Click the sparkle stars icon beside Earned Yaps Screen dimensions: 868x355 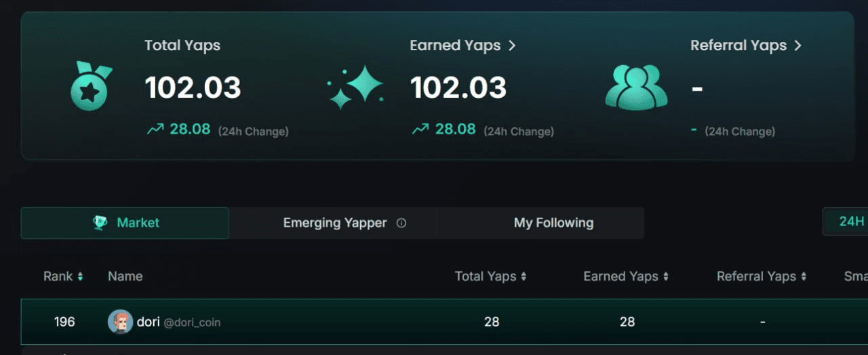355,87
